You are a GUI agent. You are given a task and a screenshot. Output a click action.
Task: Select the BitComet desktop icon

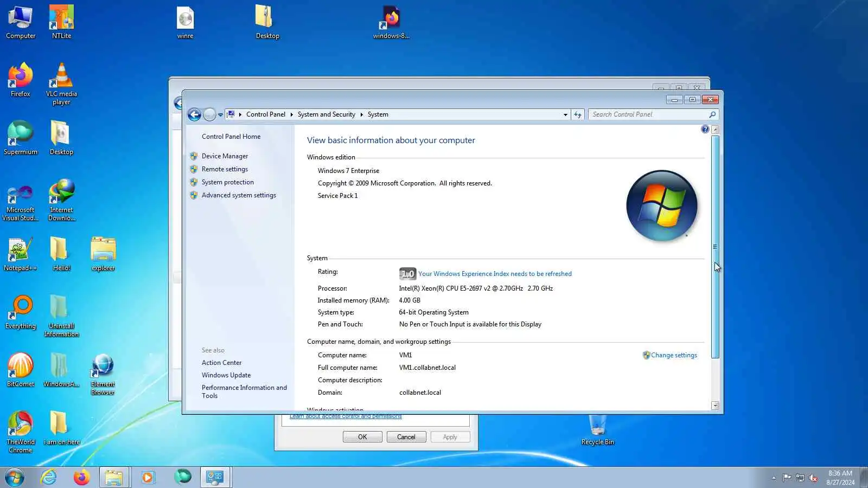(21, 370)
